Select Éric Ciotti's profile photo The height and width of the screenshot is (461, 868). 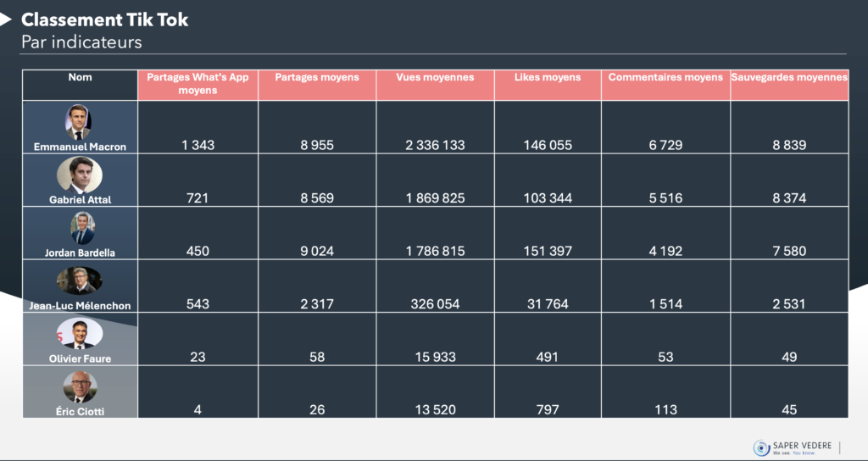[x=80, y=386]
